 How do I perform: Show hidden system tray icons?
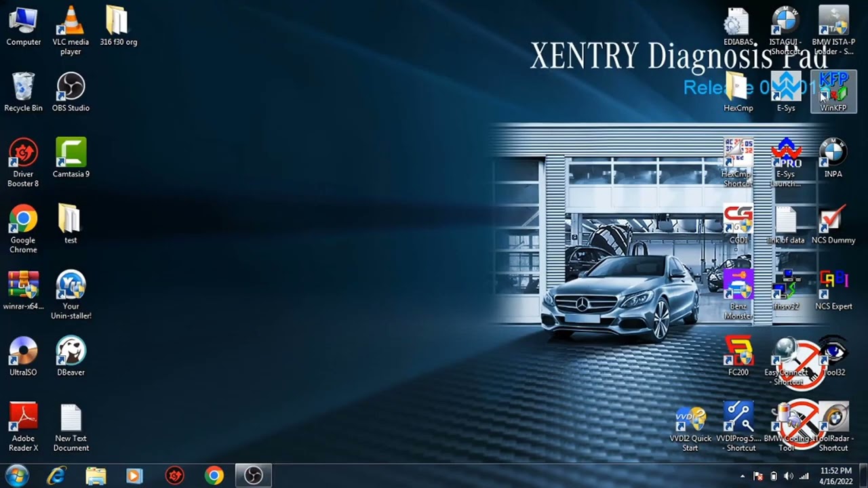click(743, 476)
